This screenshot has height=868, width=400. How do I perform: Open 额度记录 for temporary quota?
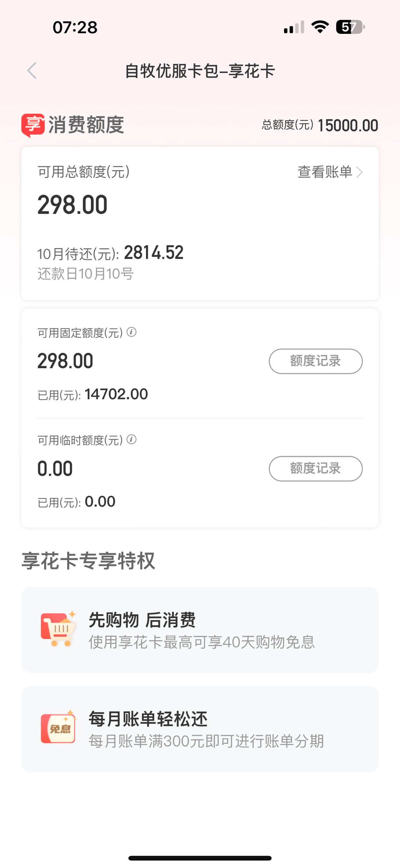coord(316,469)
